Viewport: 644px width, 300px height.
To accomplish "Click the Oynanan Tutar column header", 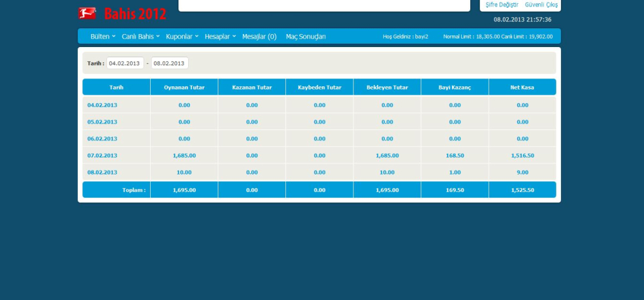I will (x=184, y=87).
